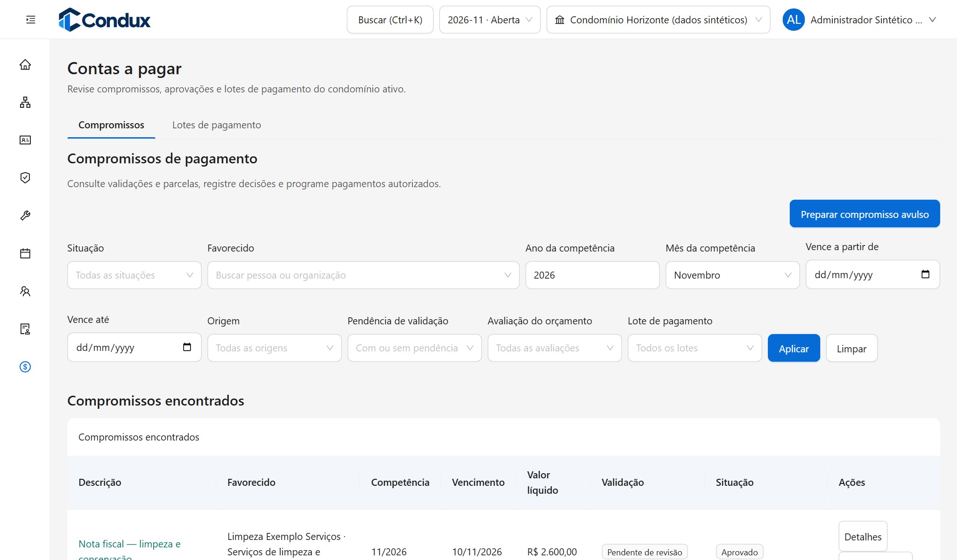Open calendar picker for Vence a partir de
Screen dimensions: 957x560
925,274
